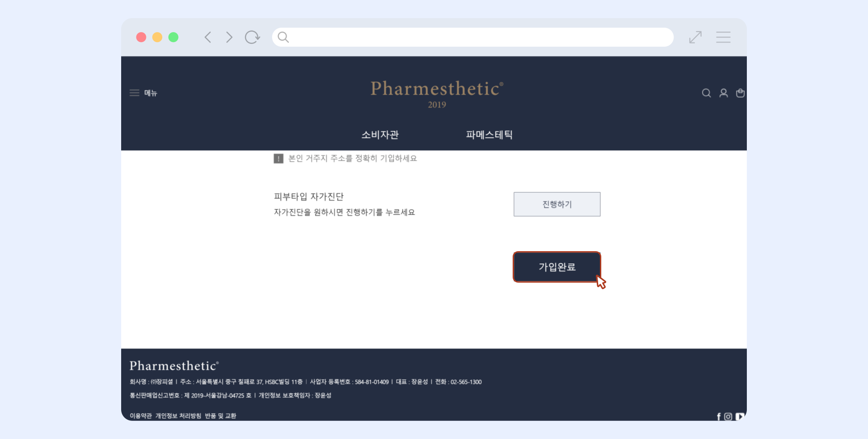Open the site 메뉴 hamburger menu

coord(143,93)
